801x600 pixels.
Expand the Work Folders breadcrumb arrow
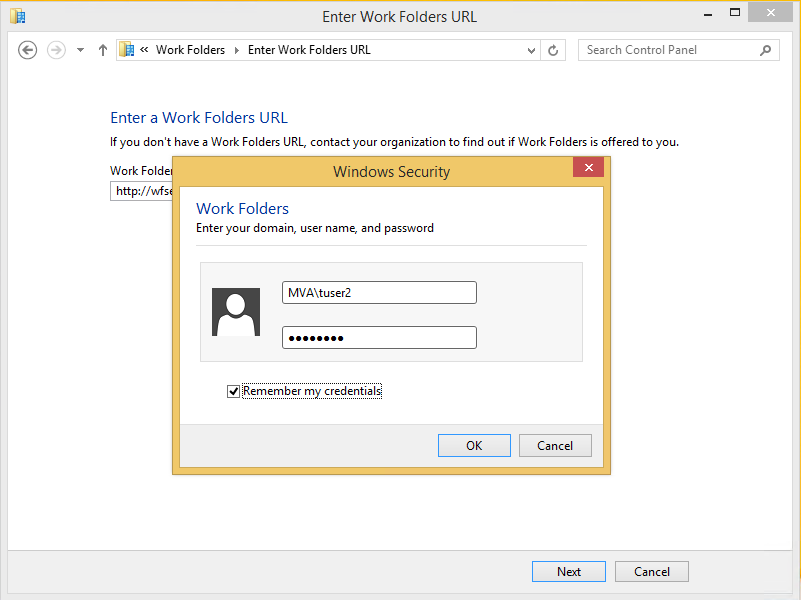236,50
